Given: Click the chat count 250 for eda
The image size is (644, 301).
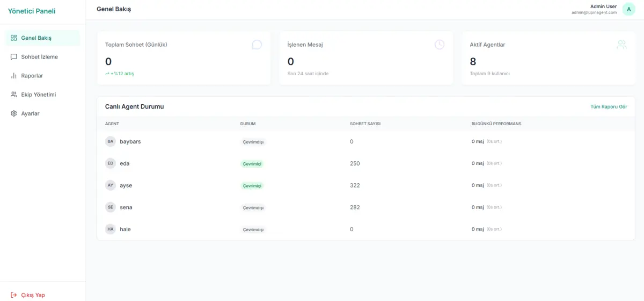Looking at the screenshot, I should (x=355, y=163).
